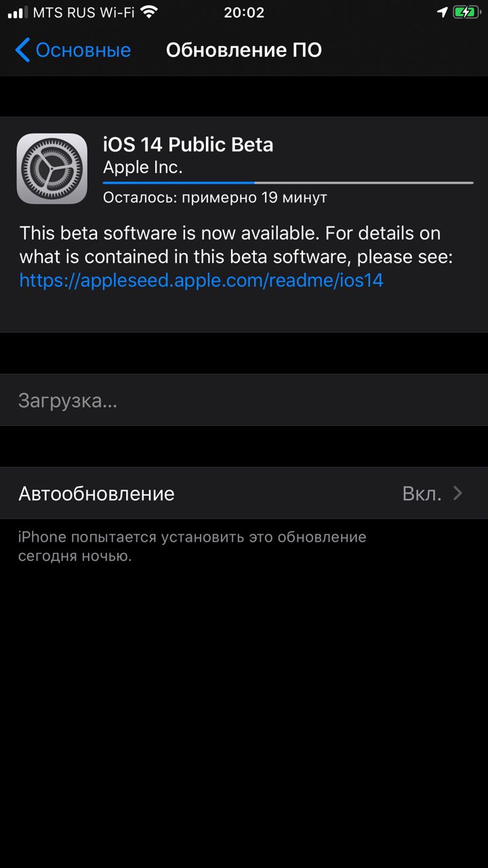Tap the iOS 14 Public Beta title
The image size is (488, 868).
pyautogui.click(x=188, y=144)
